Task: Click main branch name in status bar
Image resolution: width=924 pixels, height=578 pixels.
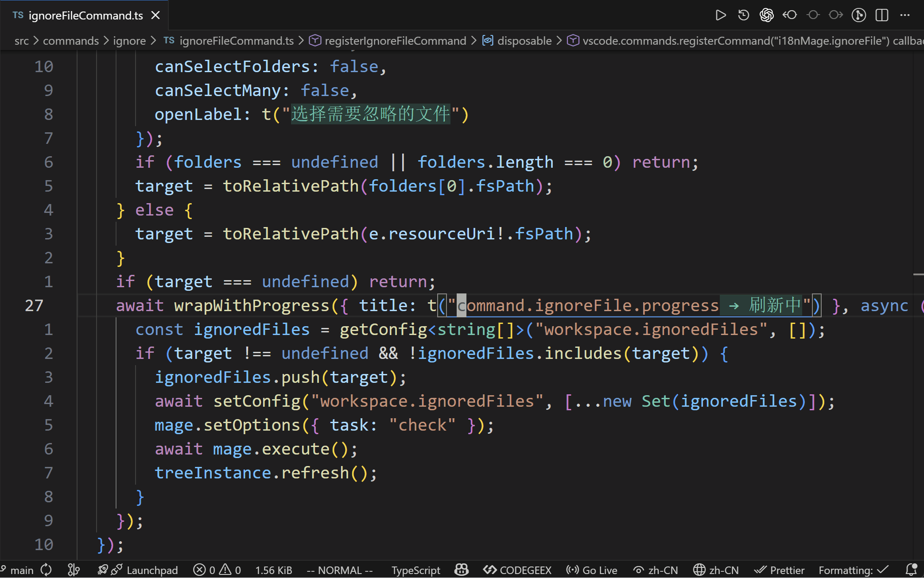Action: 22,570
